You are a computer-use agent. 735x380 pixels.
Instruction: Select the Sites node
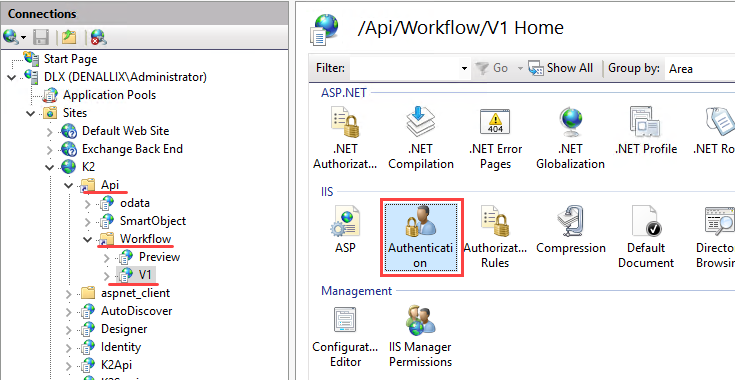pos(75,113)
